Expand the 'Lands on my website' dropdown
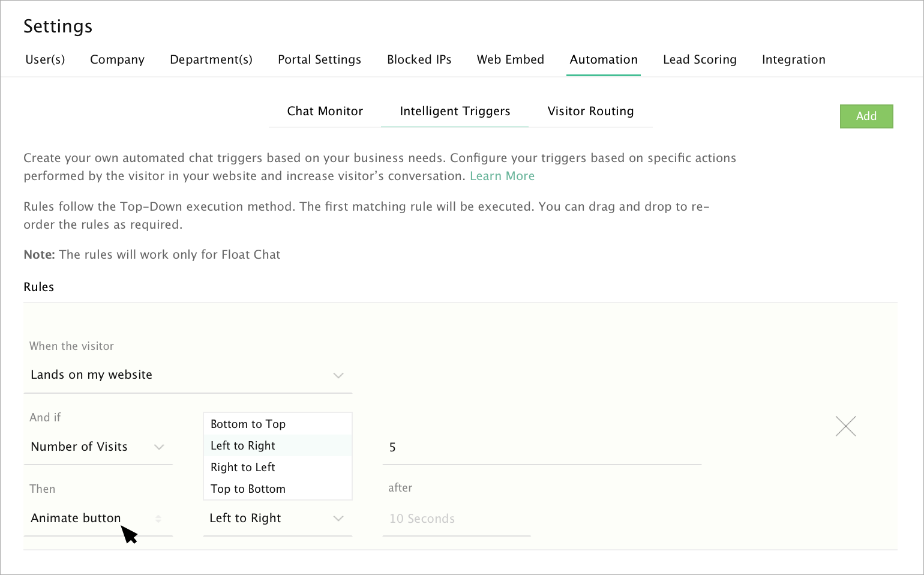Screen dimensions: 924x575 point(187,375)
